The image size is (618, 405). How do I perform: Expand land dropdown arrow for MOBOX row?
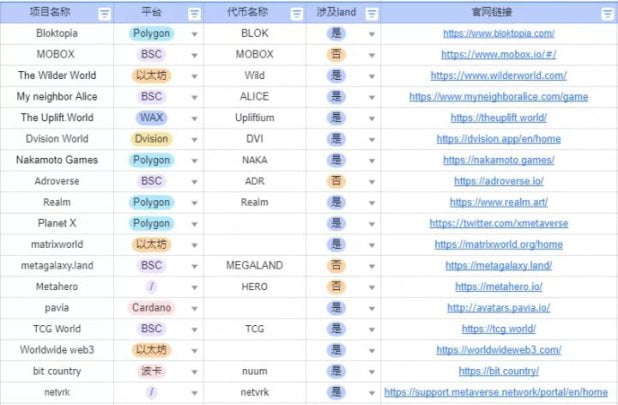(x=371, y=55)
